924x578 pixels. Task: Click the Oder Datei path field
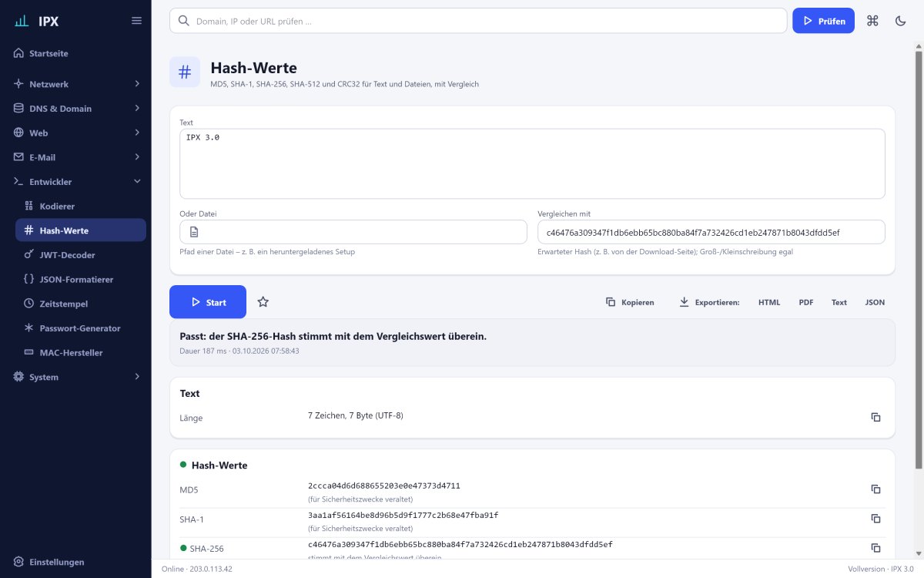(x=353, y=232)
